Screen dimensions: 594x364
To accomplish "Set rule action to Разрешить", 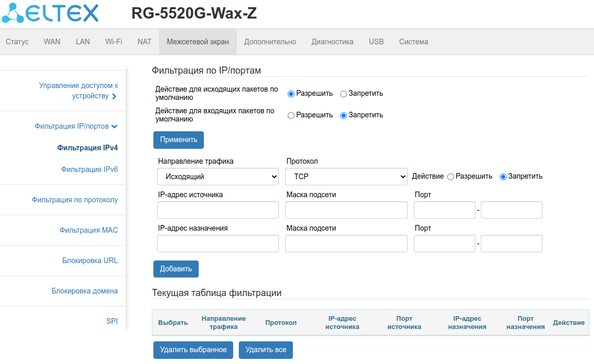I will pyautogui.click(x=451, y=177).
